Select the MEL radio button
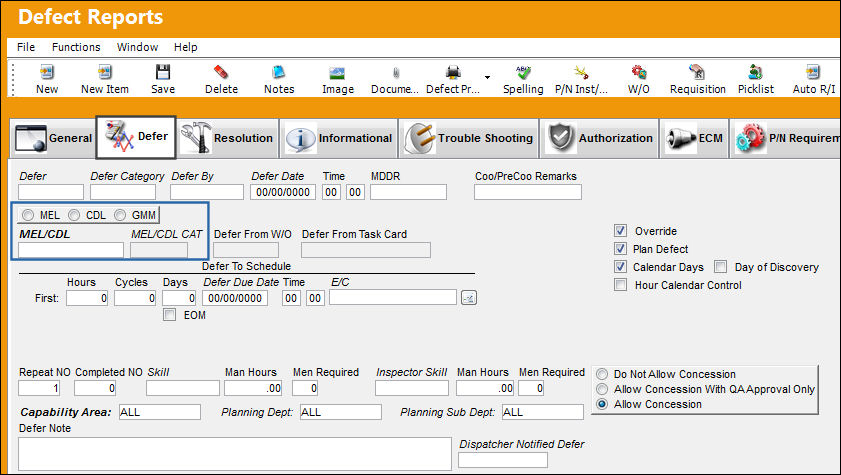Viewport: 841px width, 475px height. tap(28, 216)
